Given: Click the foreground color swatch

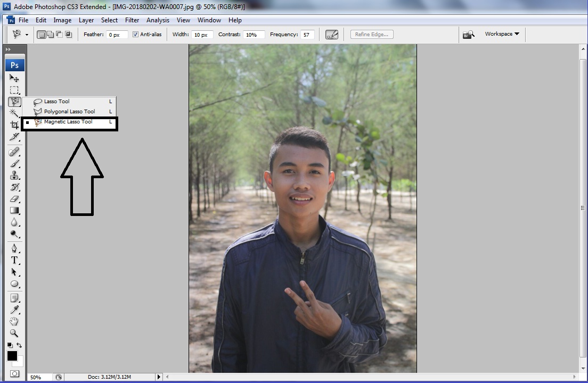Looking at the screenshot, I should [12, 356].
